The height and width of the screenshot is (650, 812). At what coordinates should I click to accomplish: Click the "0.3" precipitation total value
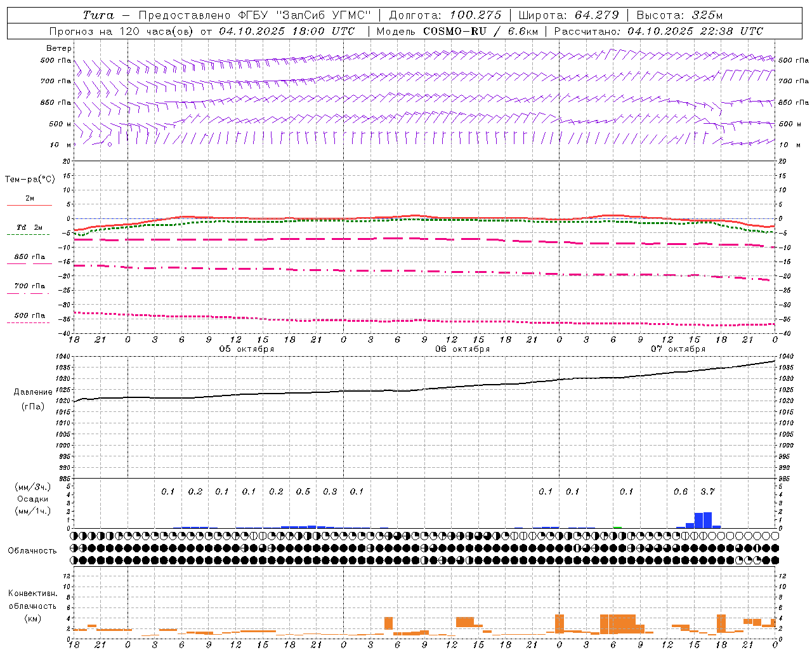[330, 492]
